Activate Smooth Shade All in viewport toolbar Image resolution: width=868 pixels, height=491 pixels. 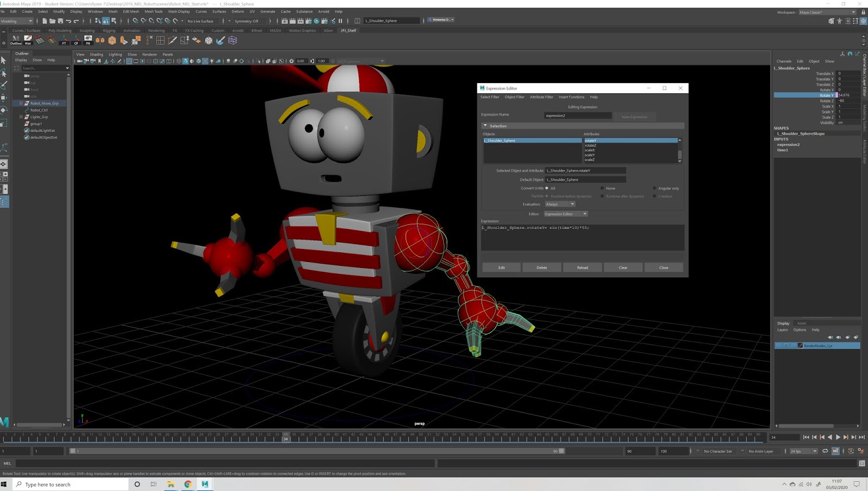tap(186, 61)
